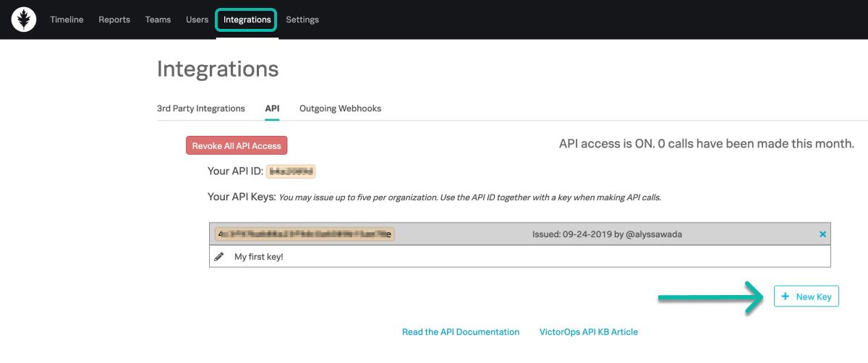Select the blurred API key string

[x=305, y=234]
